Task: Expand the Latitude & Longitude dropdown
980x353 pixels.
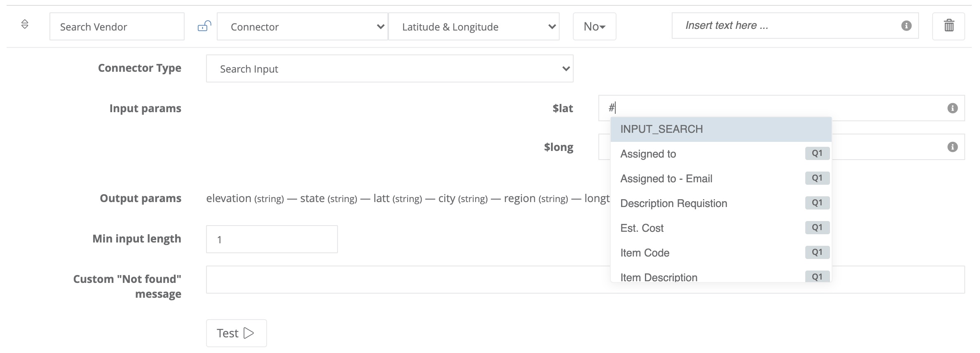Action: tap(474, 27)
